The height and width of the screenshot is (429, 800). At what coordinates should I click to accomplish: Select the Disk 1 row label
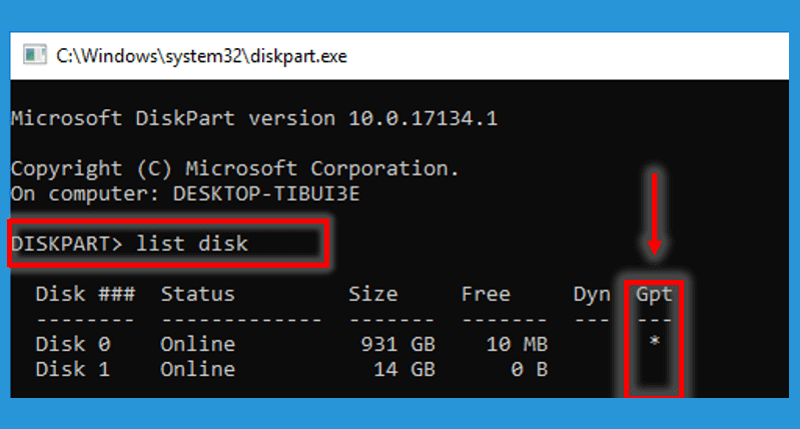point(73,369)
